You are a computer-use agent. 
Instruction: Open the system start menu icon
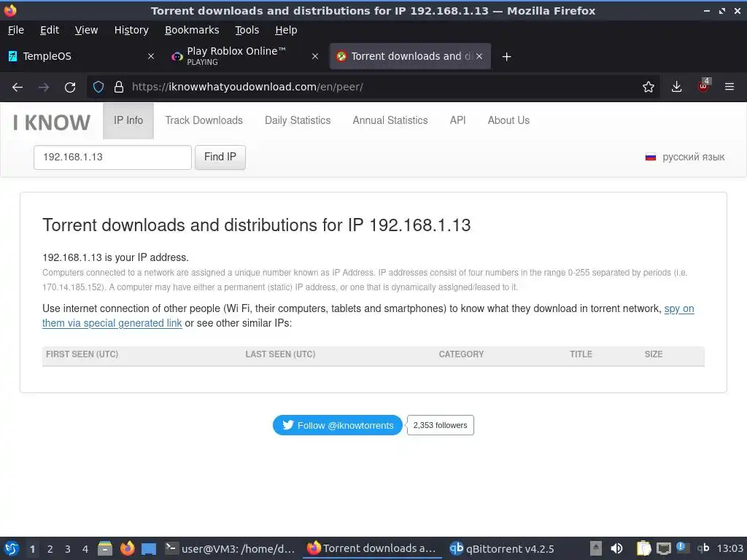pyautogui.click(x=12, y=548)
